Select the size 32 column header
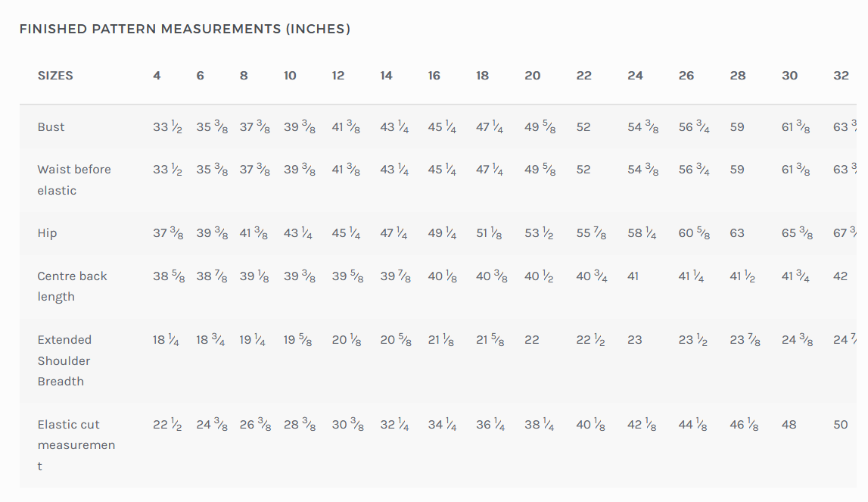868x502 pixels. tap(841, 76)
